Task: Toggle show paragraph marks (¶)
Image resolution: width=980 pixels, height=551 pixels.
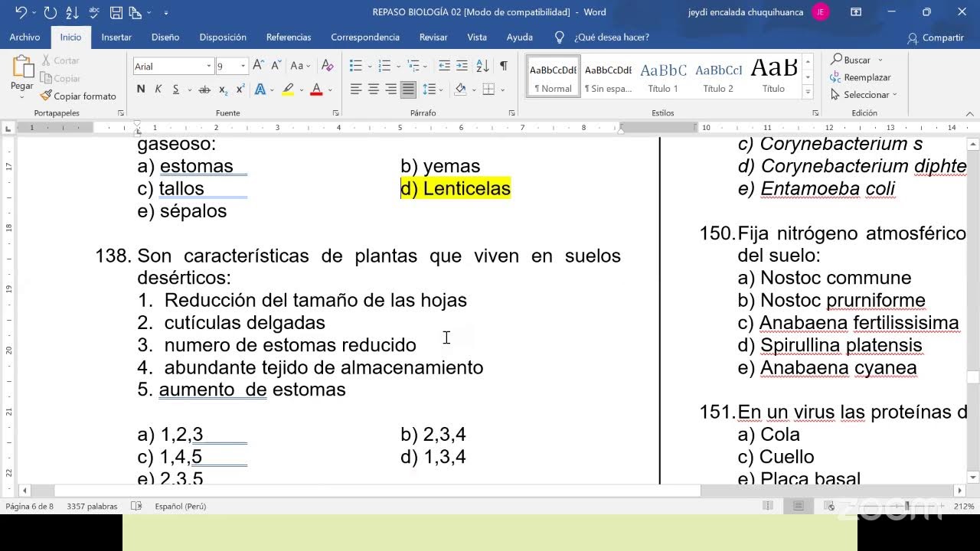Action: [503, 66]
